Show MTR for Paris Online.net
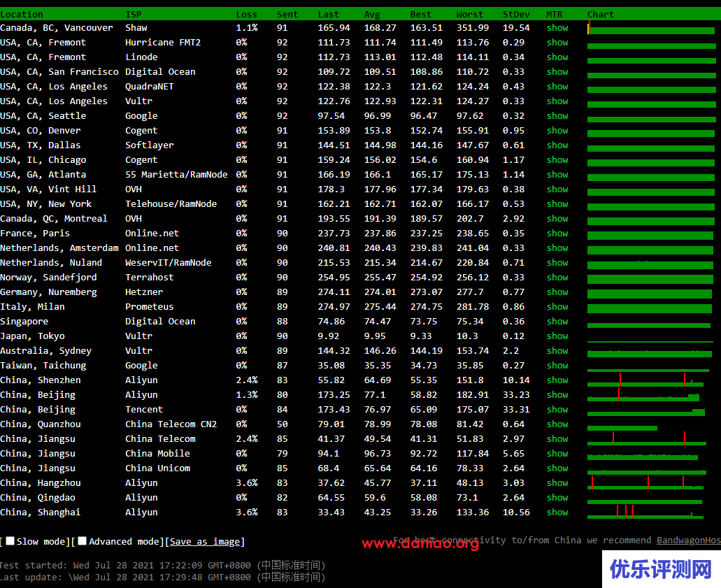 557,234
